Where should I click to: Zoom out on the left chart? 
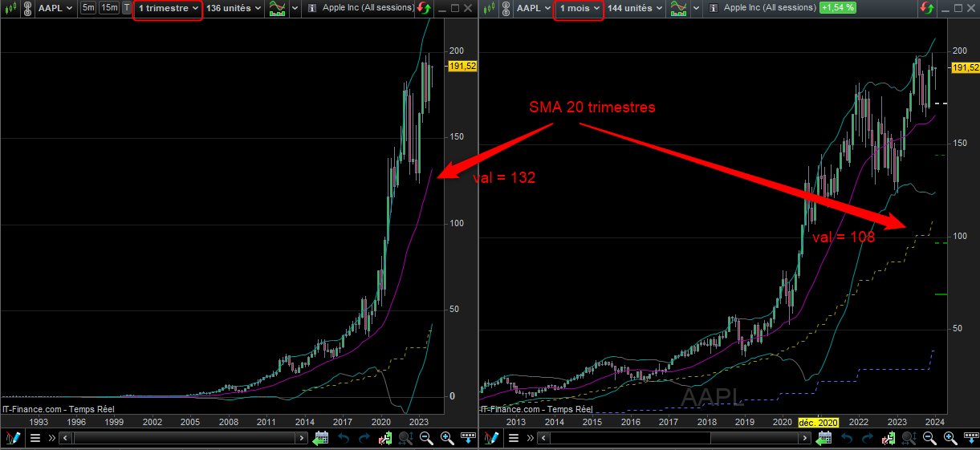pos(426,438)
